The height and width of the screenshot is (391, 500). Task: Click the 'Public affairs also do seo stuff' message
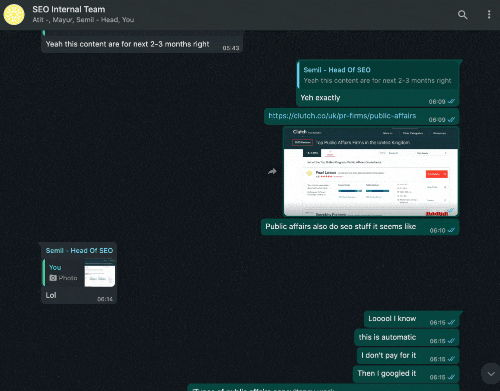tap(360, 227)
